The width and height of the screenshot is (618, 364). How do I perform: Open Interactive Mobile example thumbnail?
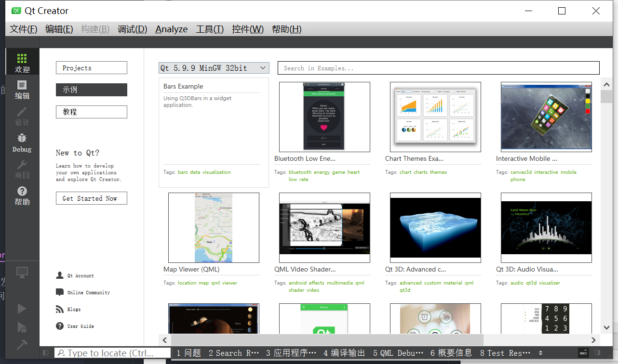pos(546,117)
